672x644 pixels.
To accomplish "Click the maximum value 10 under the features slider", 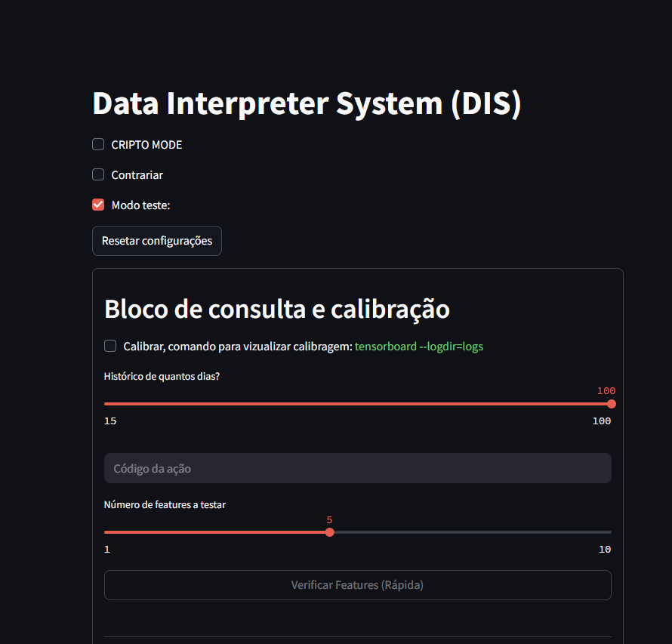I will (605, 550).
